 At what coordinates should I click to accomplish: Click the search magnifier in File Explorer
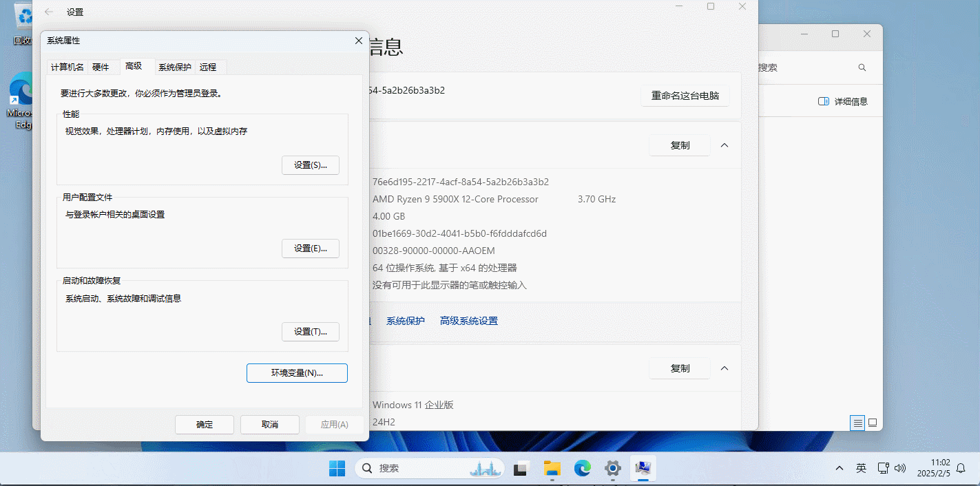[862, 67]
